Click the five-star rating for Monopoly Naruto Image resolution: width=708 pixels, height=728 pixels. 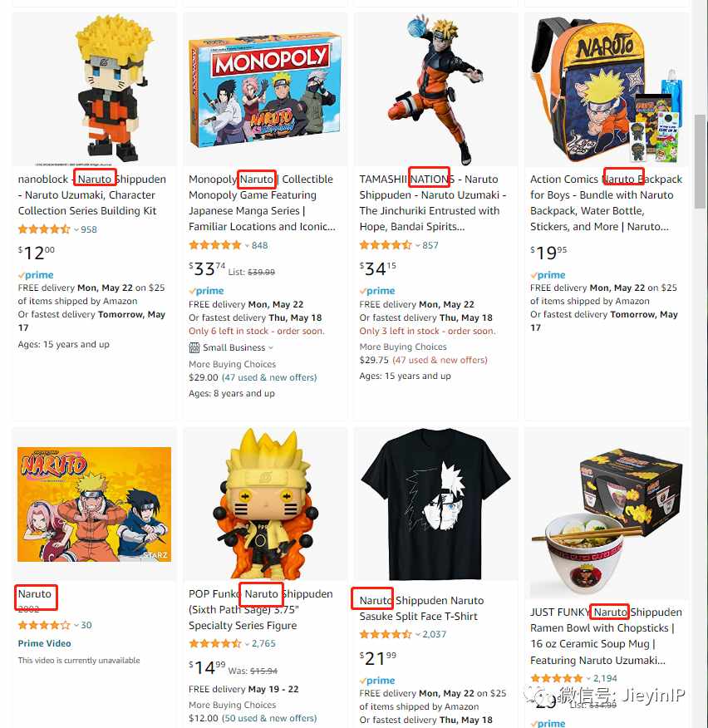coord(215,245)
